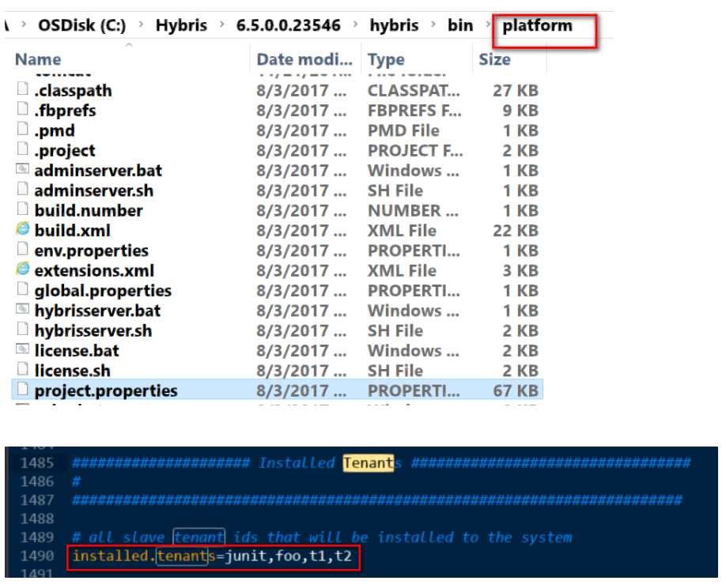Select the extensions.xml file name
This screenshot has height=588, width=726.
click(x=94, y=270)
